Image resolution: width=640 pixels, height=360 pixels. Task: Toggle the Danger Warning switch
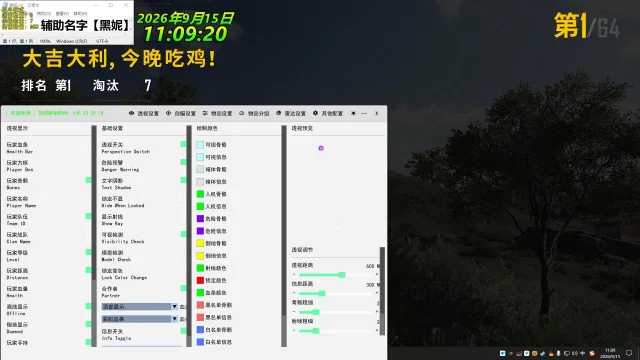(x=183, y=162)
